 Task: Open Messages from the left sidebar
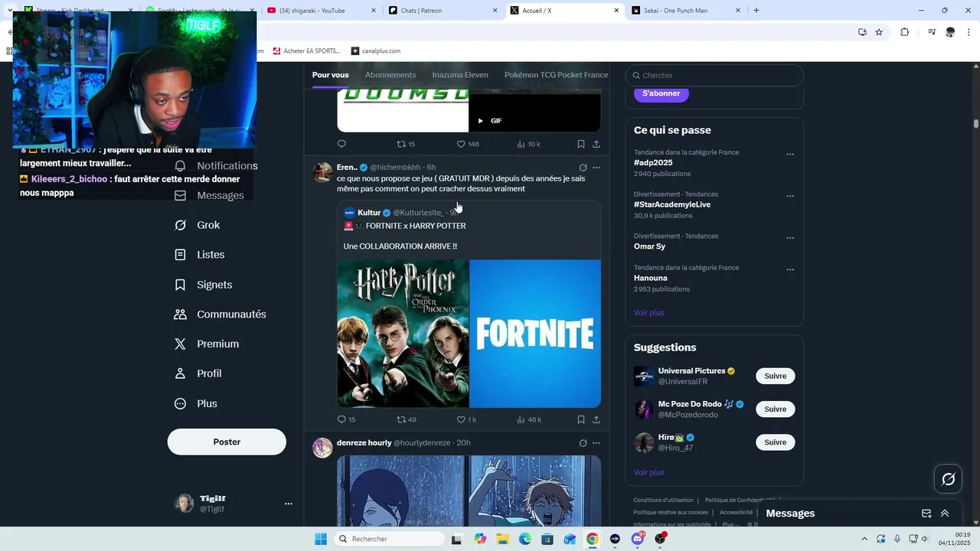[210, 196]
